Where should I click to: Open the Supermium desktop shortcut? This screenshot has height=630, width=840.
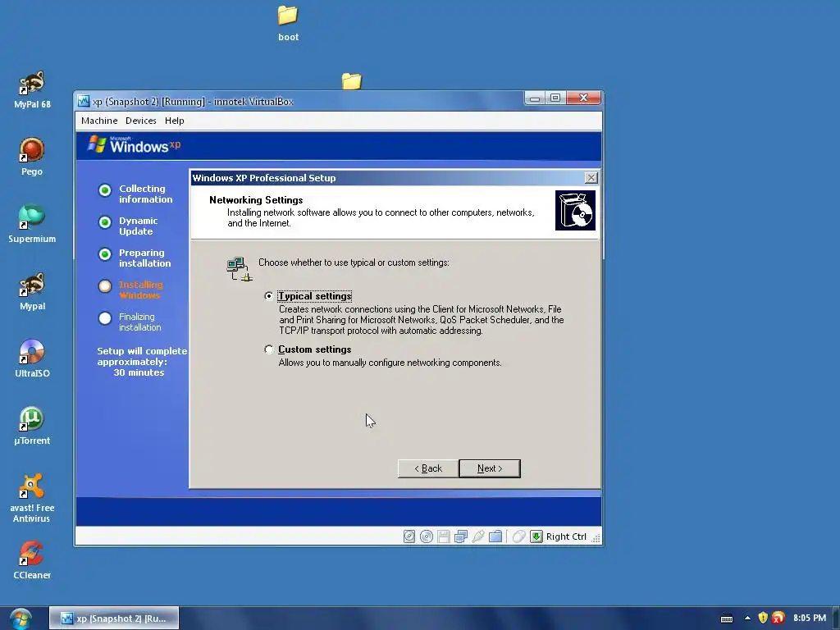pos(32,224)
